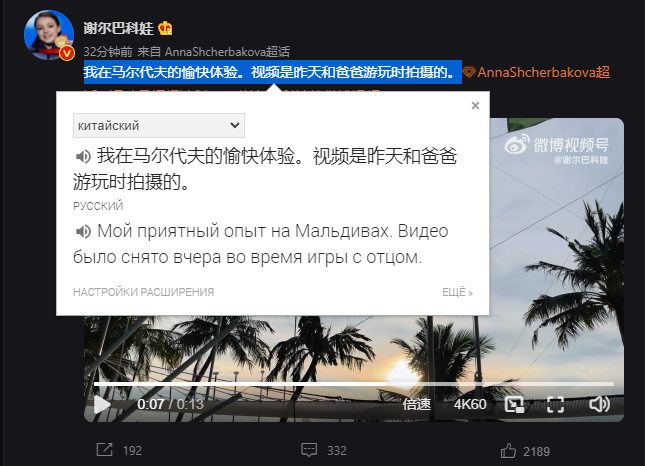The image size is (645, 466).
Task: Repost using the share icon showing 192
Action: (104, 450)
